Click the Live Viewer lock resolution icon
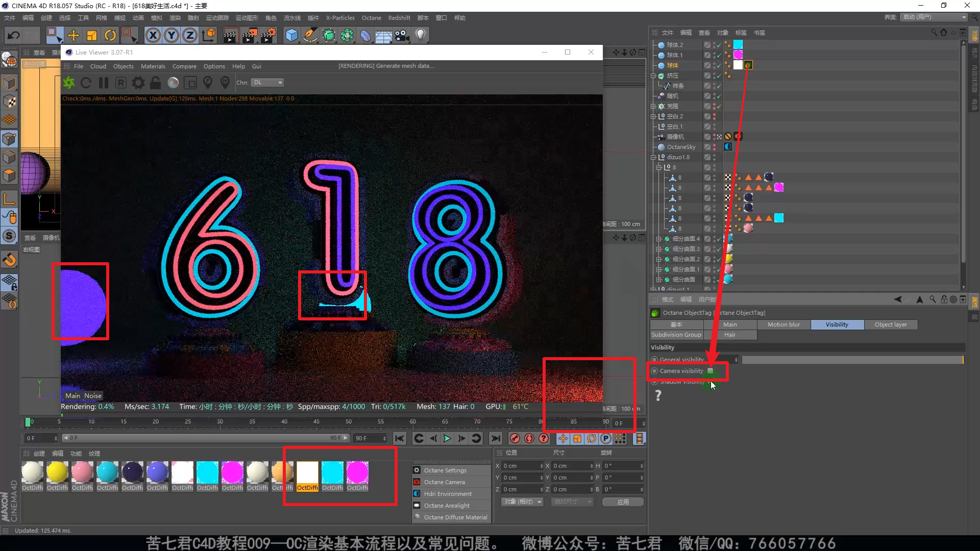Image resolution: width=980 pixels, height=551 pixels. pos(156,83)
